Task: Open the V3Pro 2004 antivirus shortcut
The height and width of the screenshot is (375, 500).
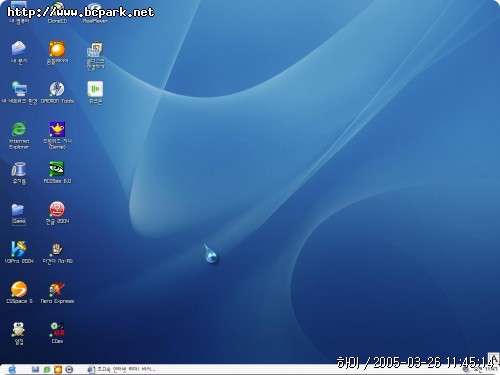Action: coord(19,252)
